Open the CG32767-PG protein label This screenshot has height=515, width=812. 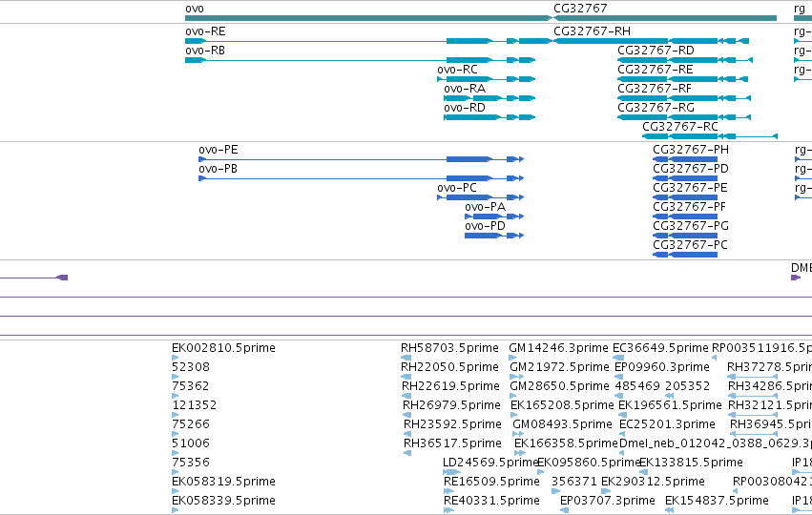pyautogui.click(x=690, y=227)
